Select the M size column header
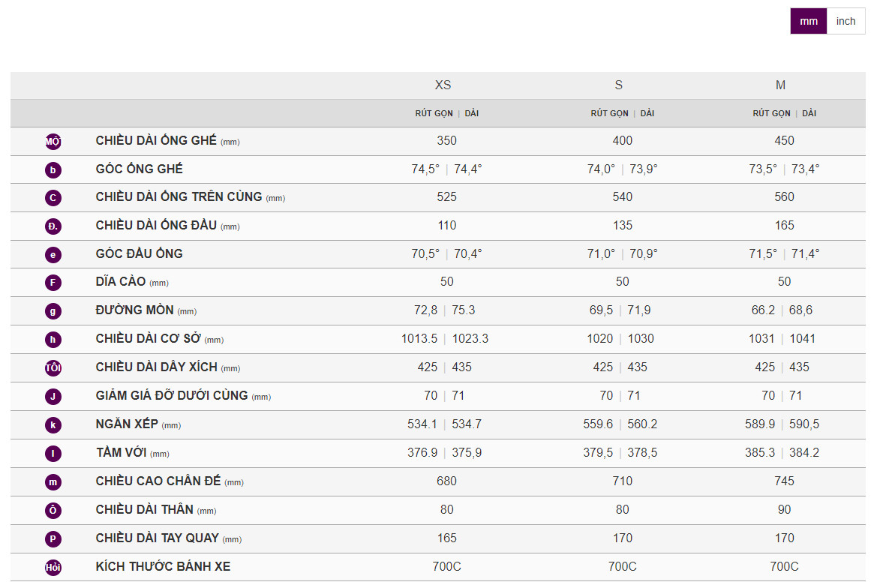Image resolution: width=877 pixels, height=588 pixels. click(780, 85)
